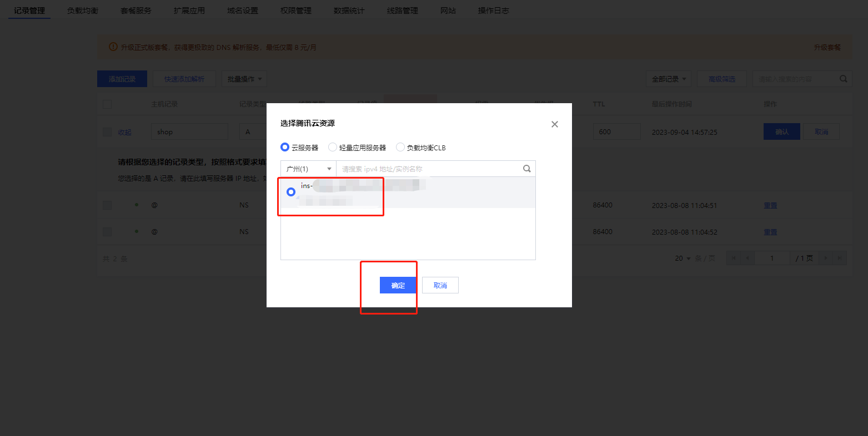Click the search icon in records toolbar
868x436 pixels.
pyautogui.click(x=843, y=79)
